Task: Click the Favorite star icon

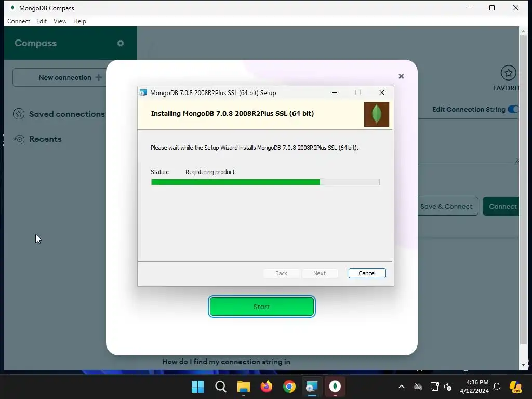Action: point(508,73)
